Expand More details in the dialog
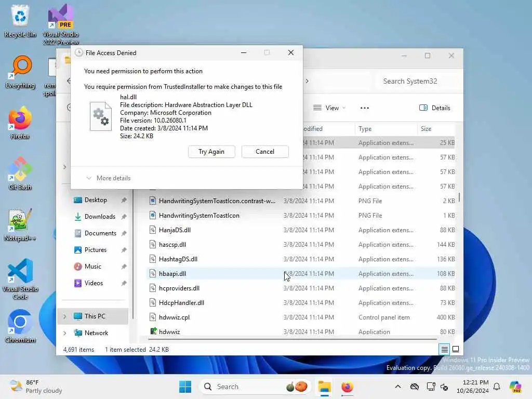 tap(109, 178)
